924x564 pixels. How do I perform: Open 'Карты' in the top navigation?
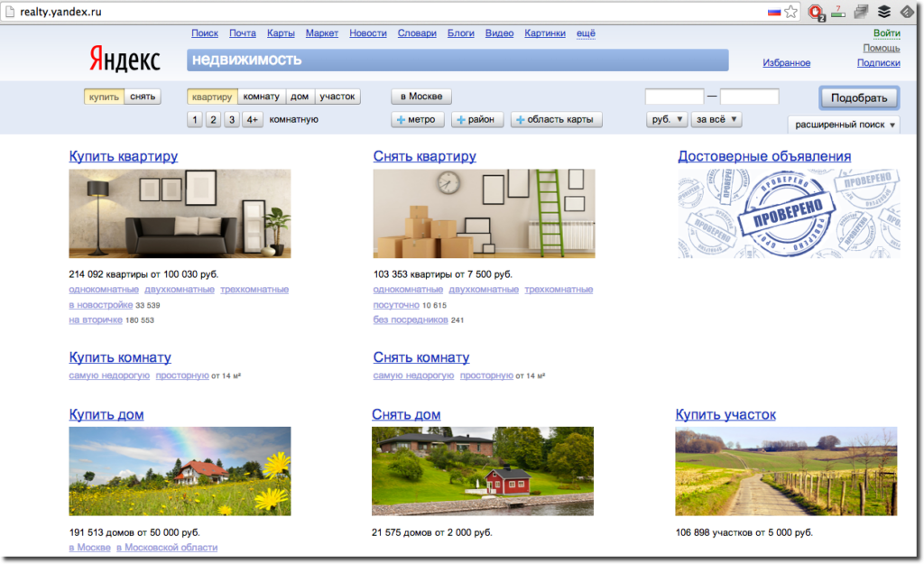pyautogui.click(x=281, y=33)
